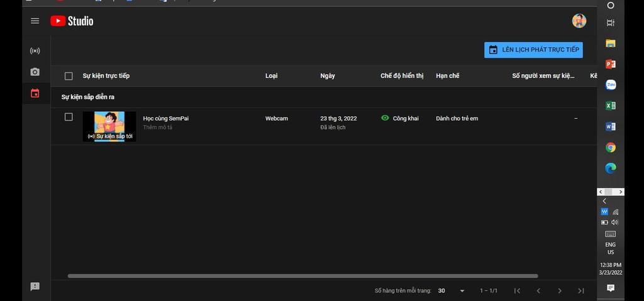Click Thêm mô tả to add description
Viewport: 644px width, 301px height.
pyautogui.click(x=158, y=128)
